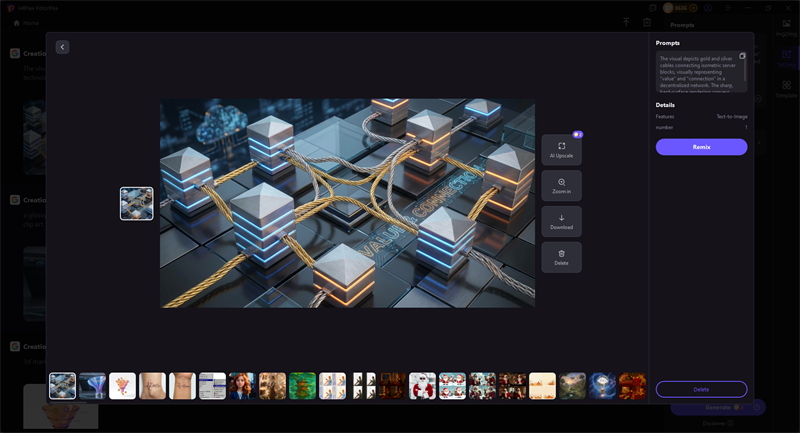Click the Home house icon
Image resolution: width=800 pixels, height=433 pixels.
pyautogui.click(x=16, y=23)
